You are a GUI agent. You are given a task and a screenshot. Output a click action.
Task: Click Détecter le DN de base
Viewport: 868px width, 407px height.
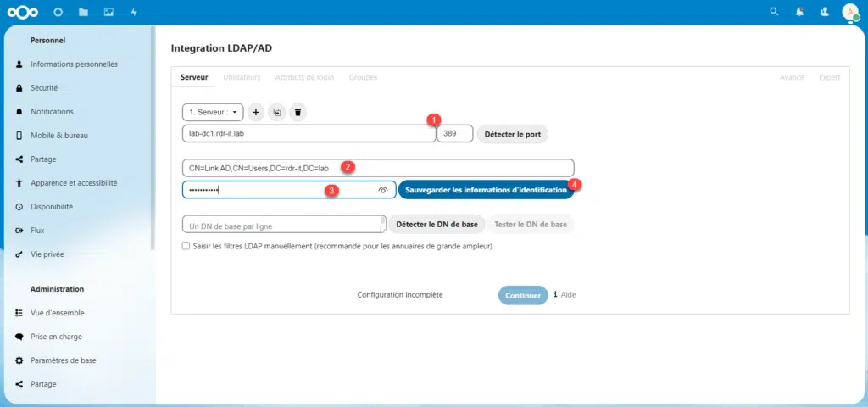437,224
